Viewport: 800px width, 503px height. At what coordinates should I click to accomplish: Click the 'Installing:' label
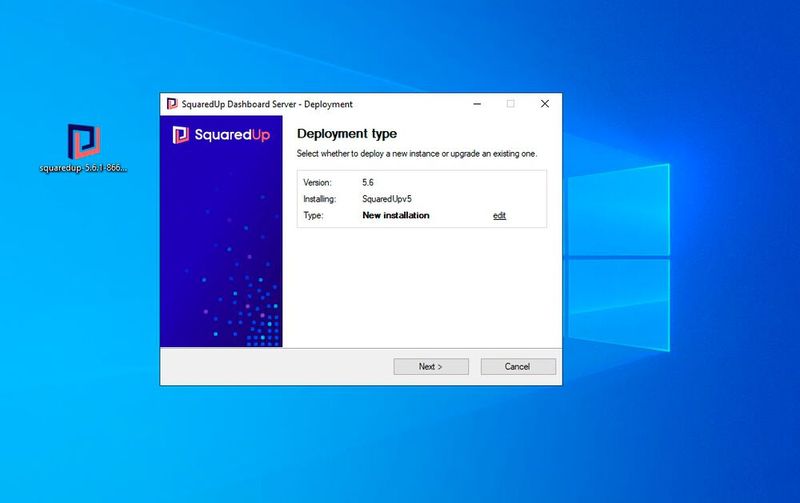(x=319, y=199)
